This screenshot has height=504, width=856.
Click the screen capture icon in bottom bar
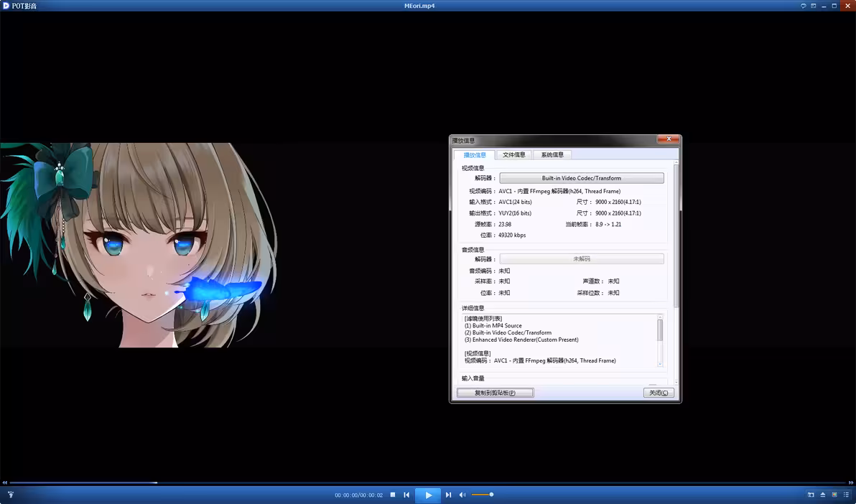[x=811, y=495]
